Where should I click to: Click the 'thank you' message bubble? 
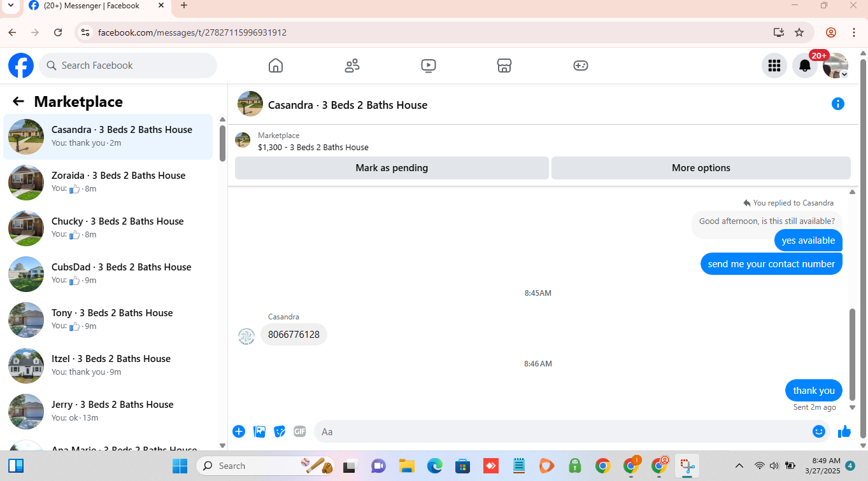pos(814,391)
